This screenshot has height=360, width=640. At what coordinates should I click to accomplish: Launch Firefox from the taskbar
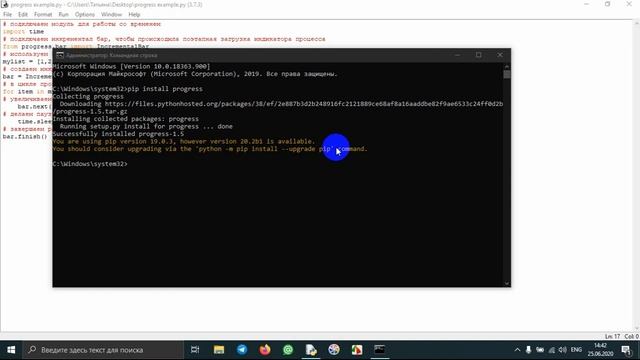(265, 350)
